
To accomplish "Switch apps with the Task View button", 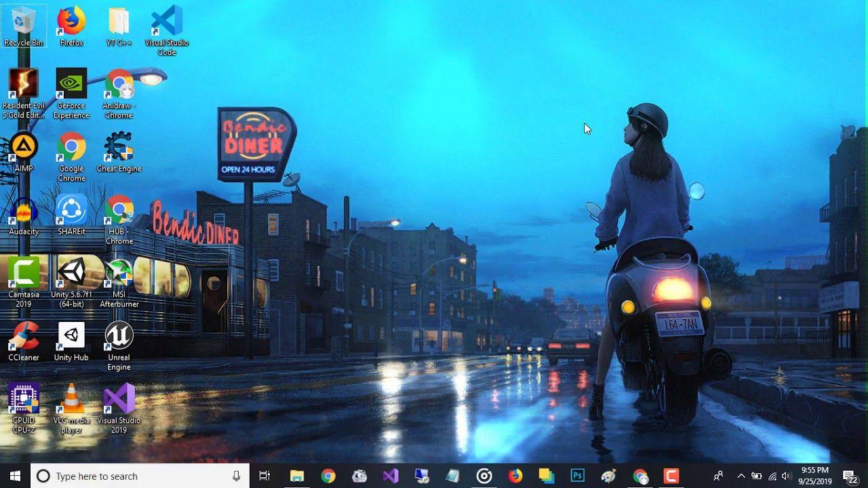I will 264,476.
